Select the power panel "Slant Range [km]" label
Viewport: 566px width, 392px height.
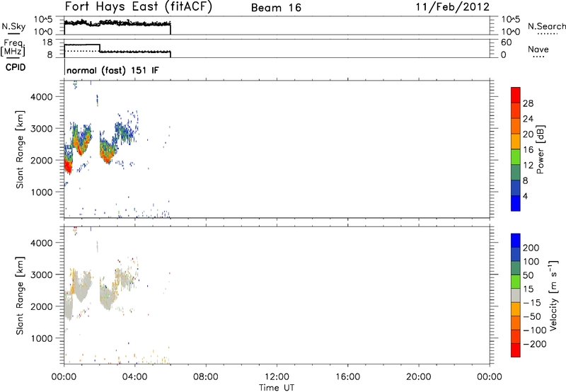(x=20, y=149)
